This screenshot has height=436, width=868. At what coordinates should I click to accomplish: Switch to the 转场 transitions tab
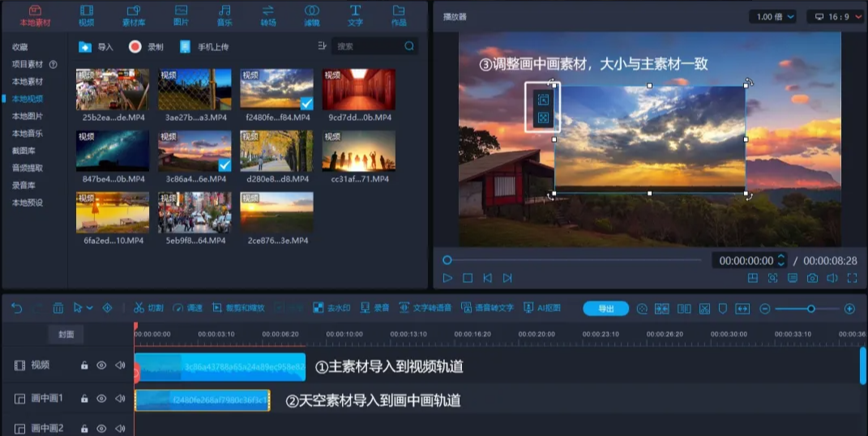pos(268,15)
